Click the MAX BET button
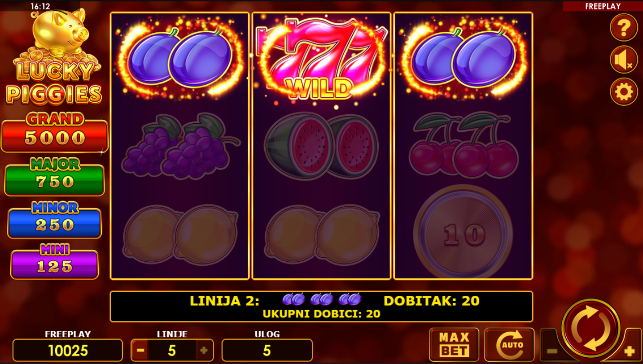Image resolution: width=643 pixels, height=364 pixels. (454, 345)
